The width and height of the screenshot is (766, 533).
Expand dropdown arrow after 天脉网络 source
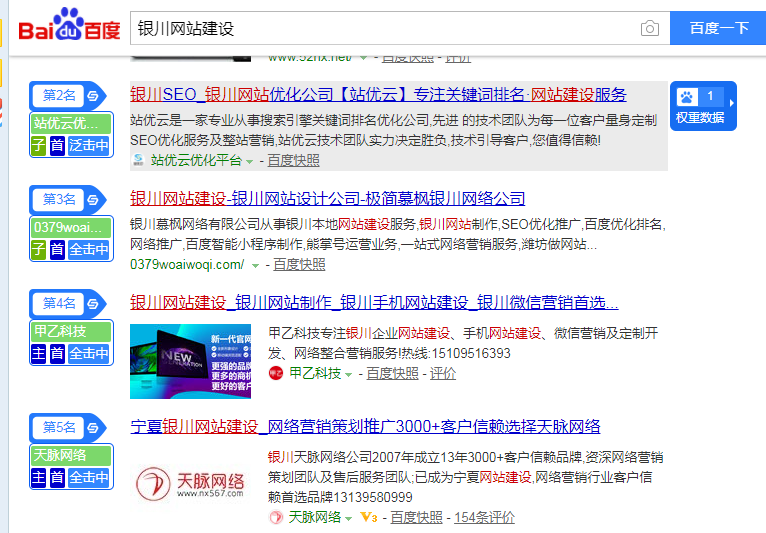[348, 518]
